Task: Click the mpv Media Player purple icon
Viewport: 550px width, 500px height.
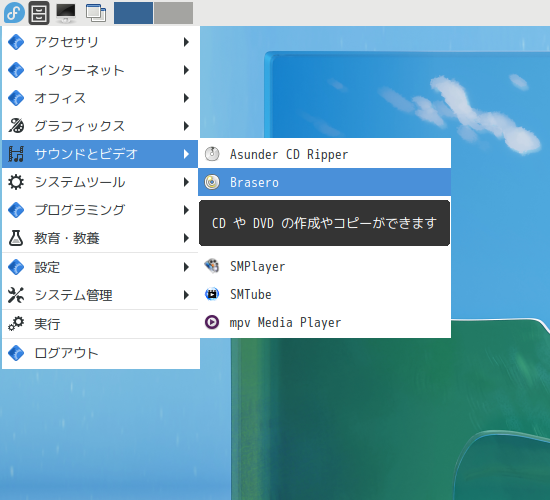Action: (212, 322)
